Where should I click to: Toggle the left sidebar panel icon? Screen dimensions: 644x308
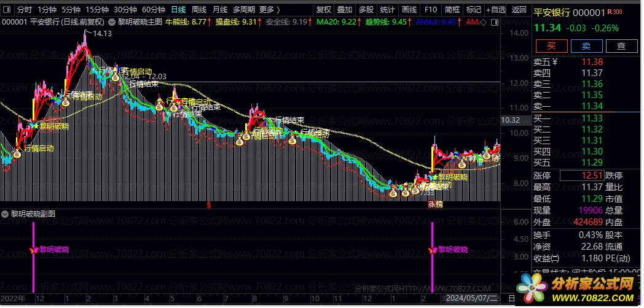[x=8, y=9]
